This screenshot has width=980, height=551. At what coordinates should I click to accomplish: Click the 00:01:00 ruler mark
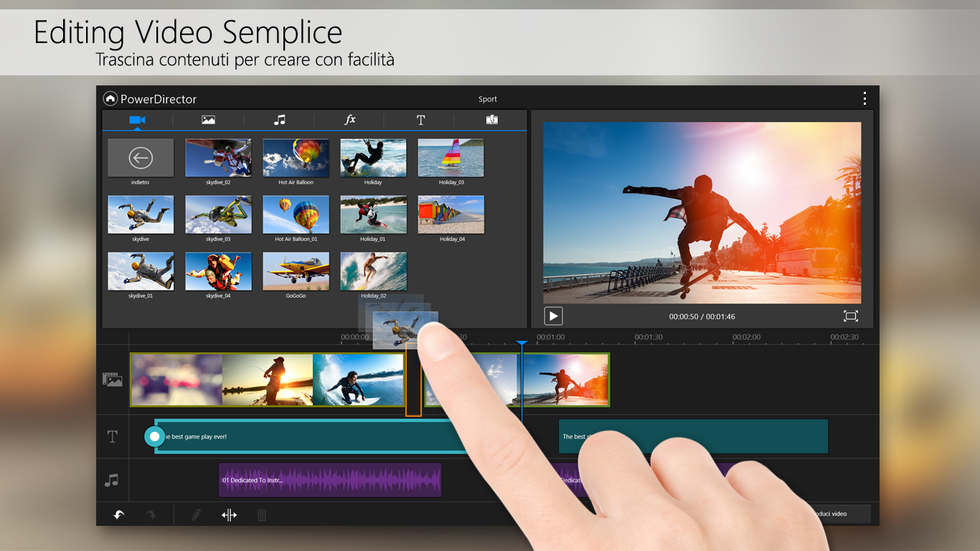click(x=550, y=337)
